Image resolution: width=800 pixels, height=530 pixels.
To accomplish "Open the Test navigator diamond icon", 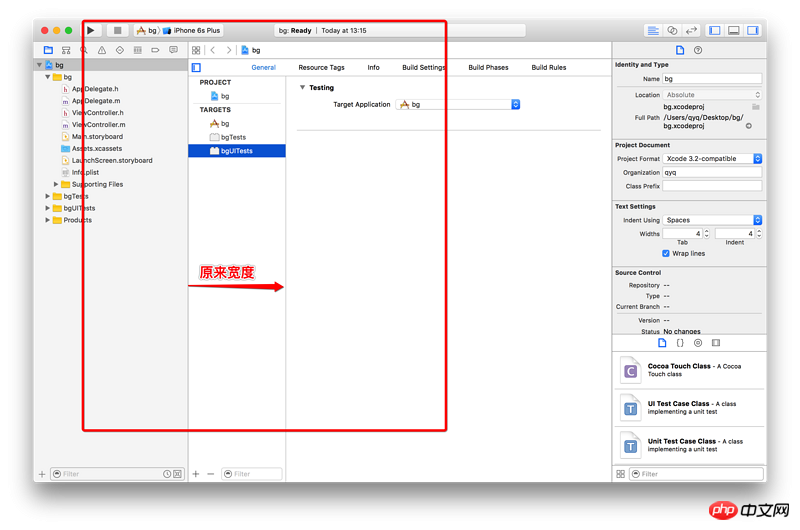I will [x=120, y=50].
